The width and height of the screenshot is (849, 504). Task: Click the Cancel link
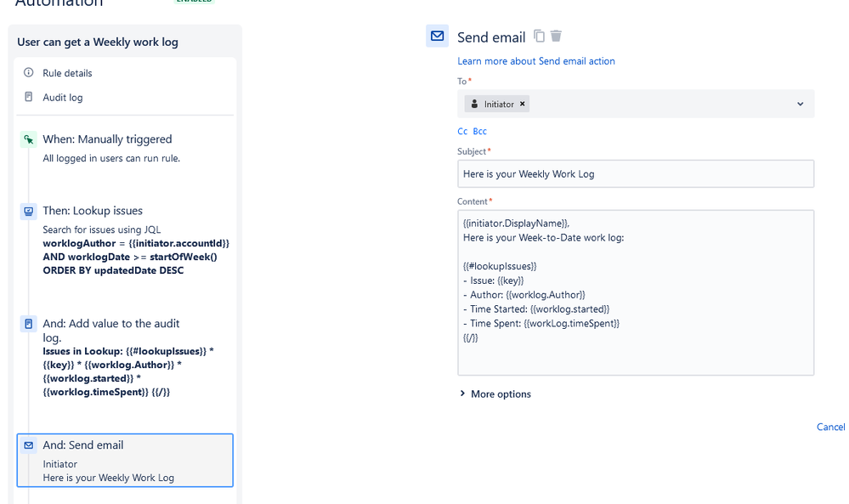tap(829, 427)
